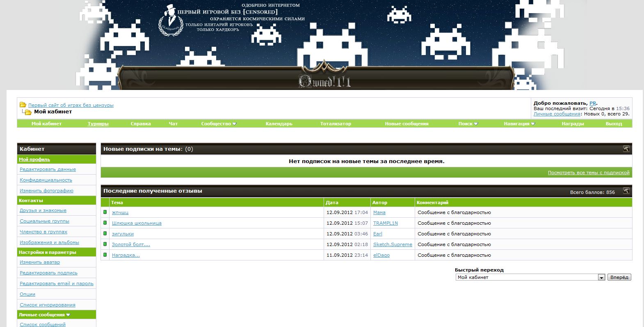Collapse the latest received reviews panel
Viewport: 644px width, 327px height.
626,191
